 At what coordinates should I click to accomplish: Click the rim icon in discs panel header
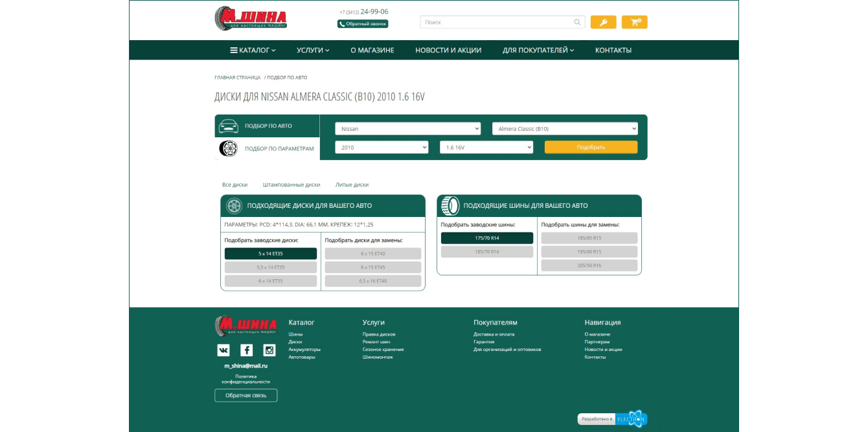[x=234, y=206]
